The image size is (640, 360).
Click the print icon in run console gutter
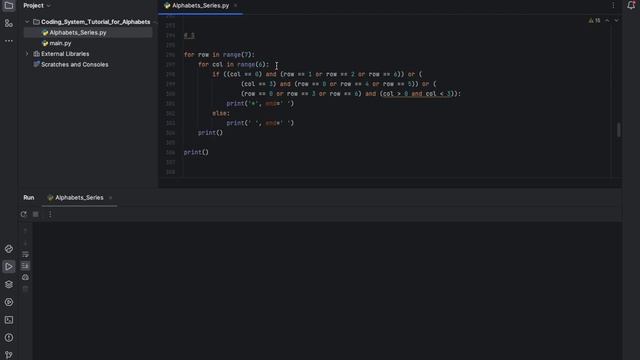25,277
